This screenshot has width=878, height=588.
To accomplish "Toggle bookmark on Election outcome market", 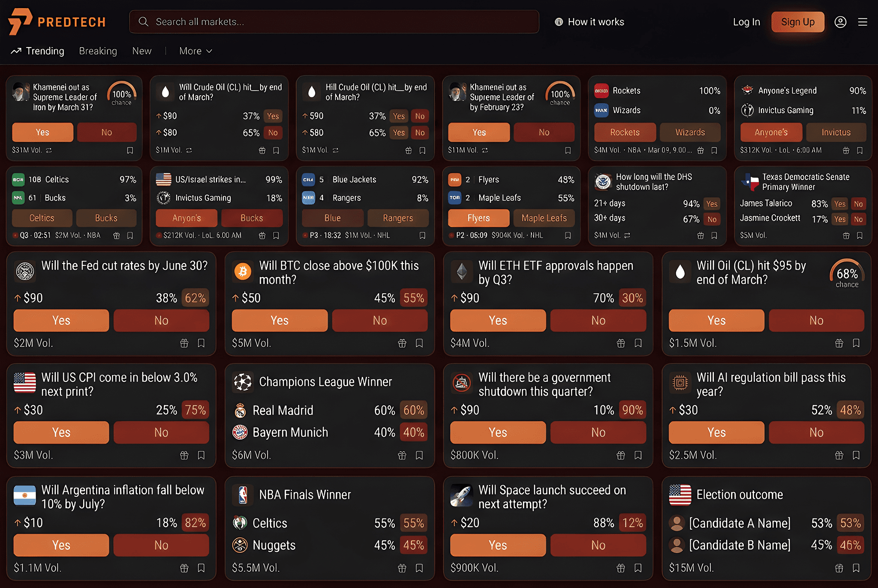I will pos(856,568).
